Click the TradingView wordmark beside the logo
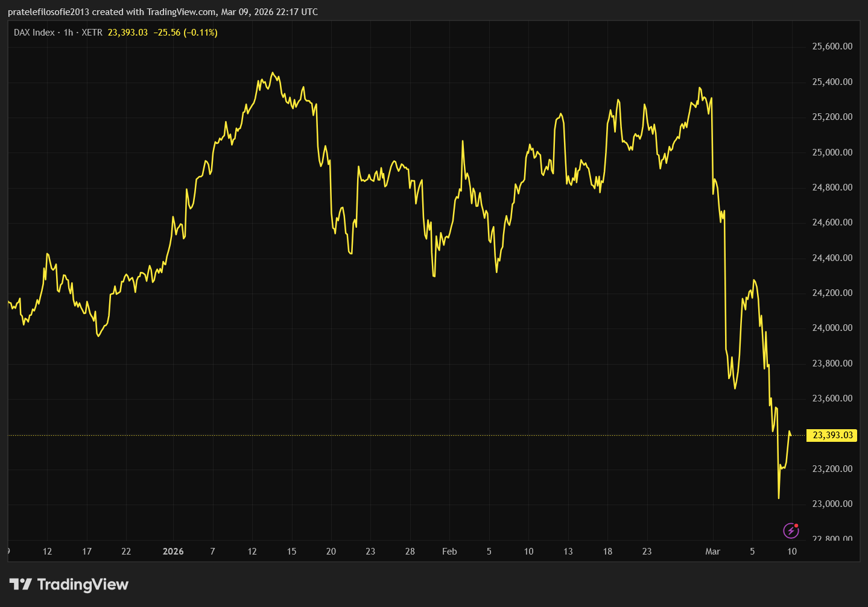The height and width of the screenshot is (607, 868). click(83, 584)
